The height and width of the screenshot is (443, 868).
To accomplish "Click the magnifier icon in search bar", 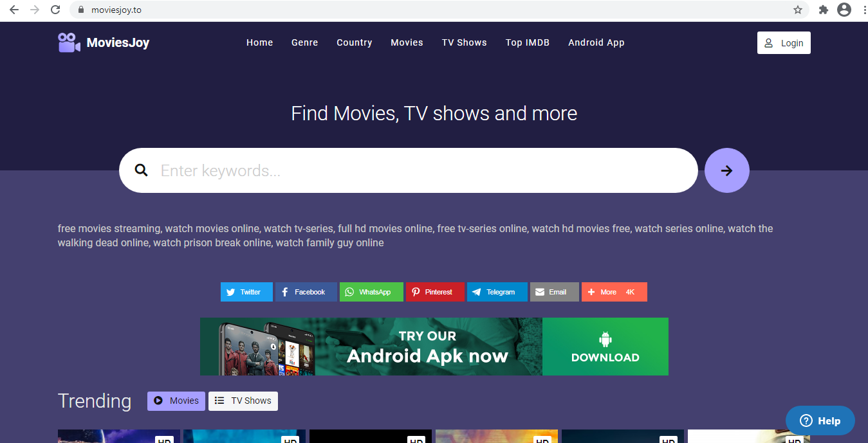I will point(141,170).
